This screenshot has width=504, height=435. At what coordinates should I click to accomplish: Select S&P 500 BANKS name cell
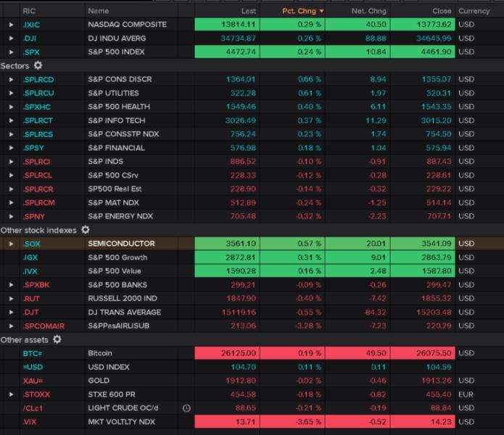tap(117, 285)
